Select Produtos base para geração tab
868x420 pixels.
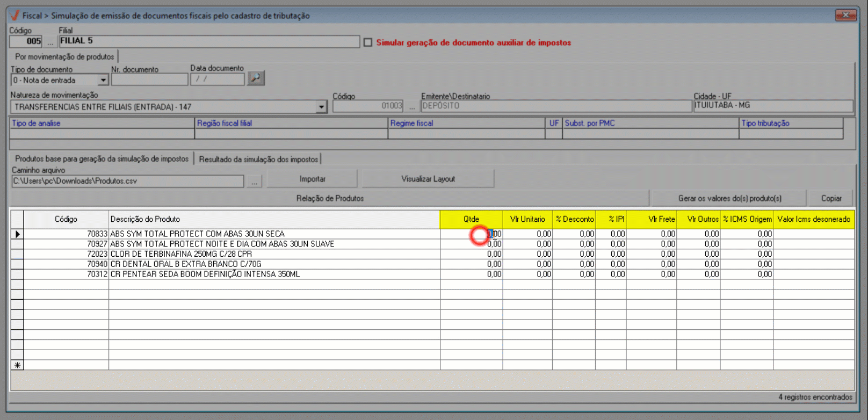coord(102,159)
